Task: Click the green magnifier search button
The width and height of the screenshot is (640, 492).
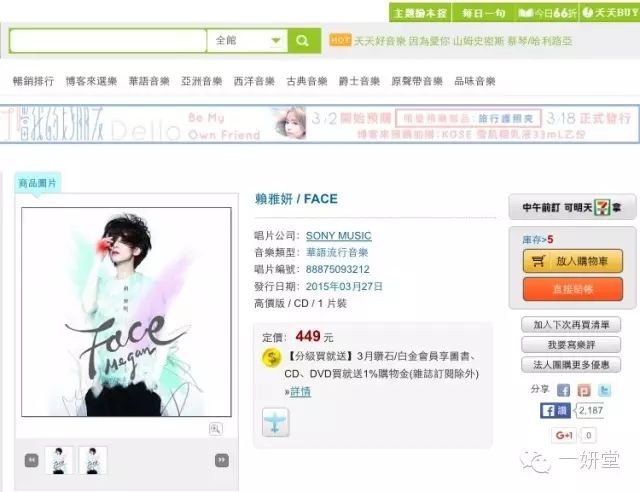Action: (304, 40)
